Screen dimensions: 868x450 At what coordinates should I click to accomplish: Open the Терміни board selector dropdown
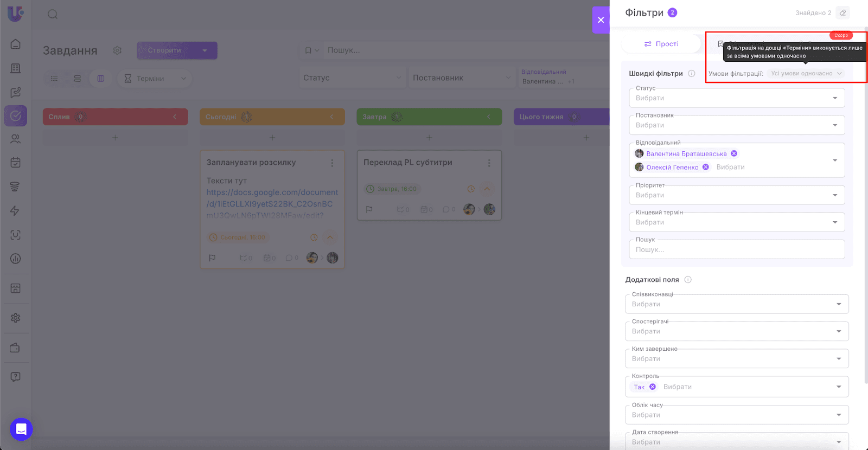pos(155,79)
